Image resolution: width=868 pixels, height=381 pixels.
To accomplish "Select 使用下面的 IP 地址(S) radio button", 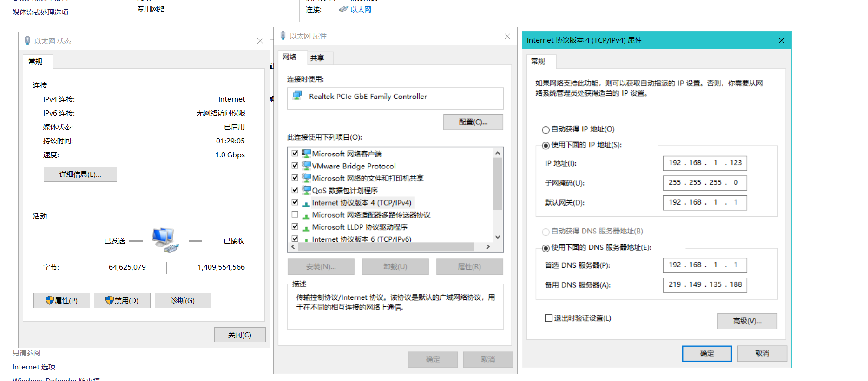I will (x=546, y=146).
